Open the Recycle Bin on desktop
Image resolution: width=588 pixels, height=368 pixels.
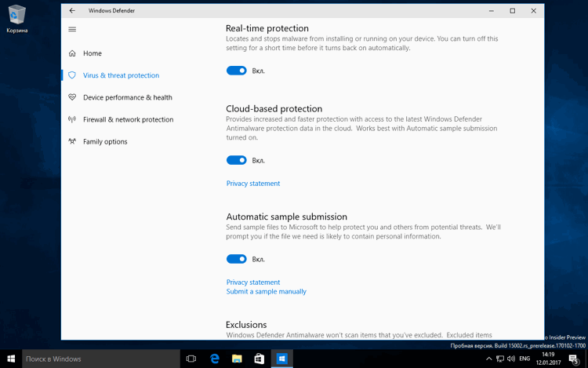coord(17,19)
